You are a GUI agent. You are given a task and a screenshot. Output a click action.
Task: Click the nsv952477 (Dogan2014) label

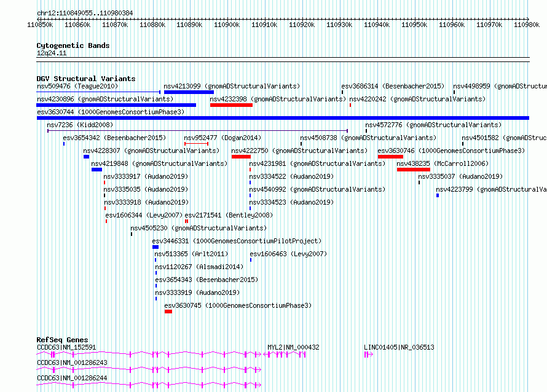point(222,138)
